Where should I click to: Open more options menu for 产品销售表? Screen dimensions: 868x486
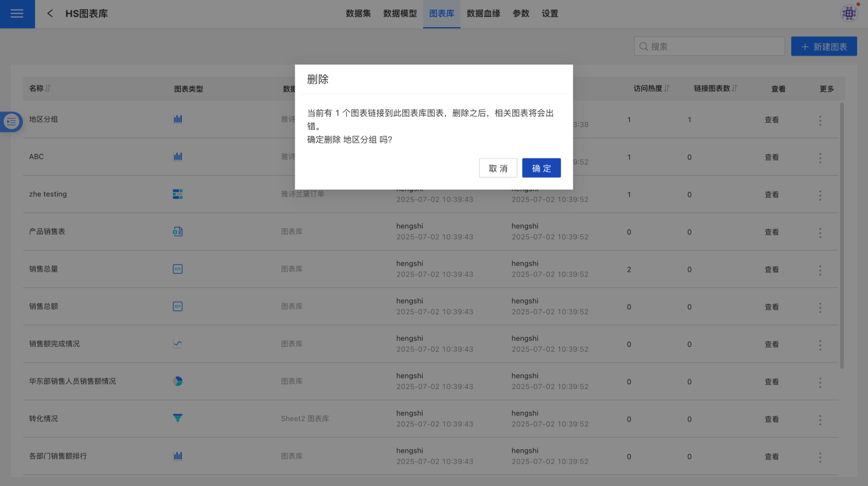[820, 232]
